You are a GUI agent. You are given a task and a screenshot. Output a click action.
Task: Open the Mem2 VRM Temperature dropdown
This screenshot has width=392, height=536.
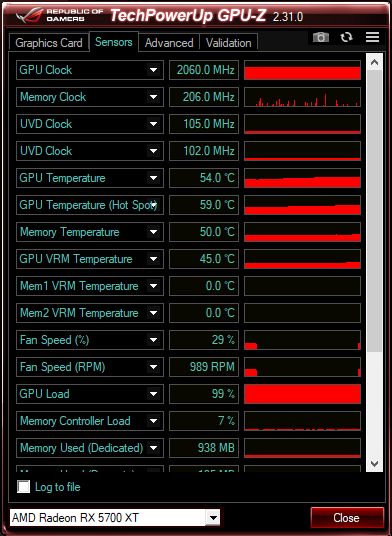153,313
